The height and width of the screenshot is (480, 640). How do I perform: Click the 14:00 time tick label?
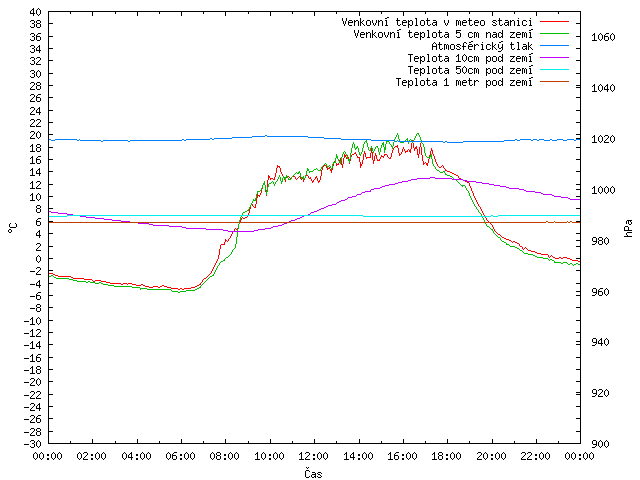(x=358, y=456)
